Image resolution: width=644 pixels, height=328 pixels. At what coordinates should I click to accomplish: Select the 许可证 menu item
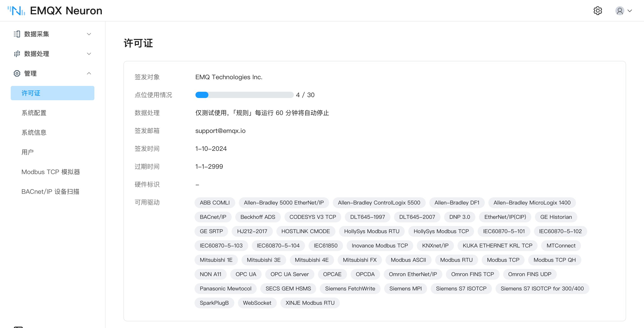tap(53, 93)
